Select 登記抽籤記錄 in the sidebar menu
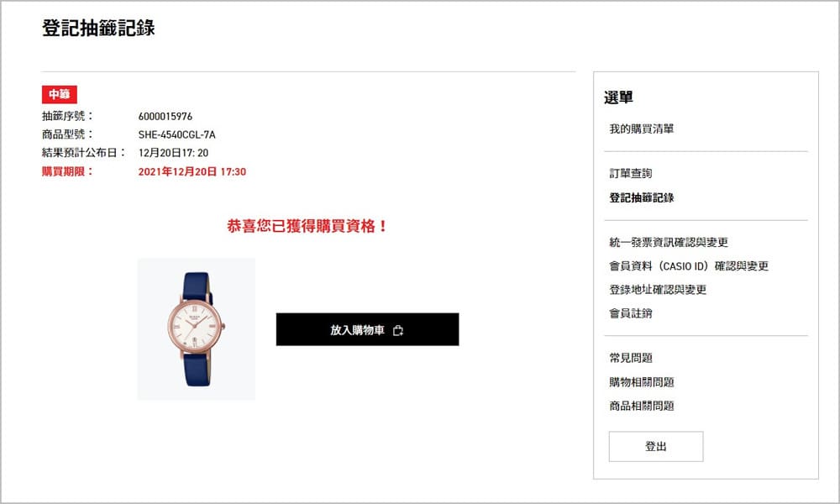This screenshot has height=504, width=840. 641,197
